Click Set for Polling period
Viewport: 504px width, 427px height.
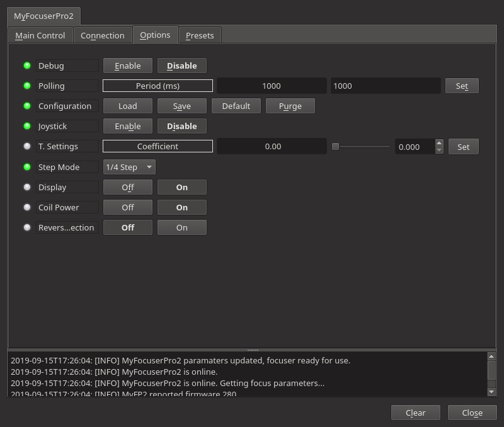[462, 86]
